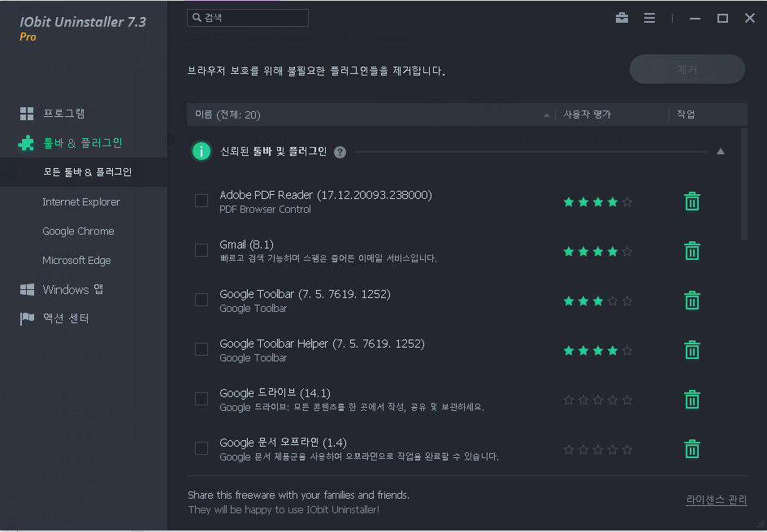Open the 프로그램 section
Image resolution: width=767 pixels, height=532 pixels.
(63, 114)
